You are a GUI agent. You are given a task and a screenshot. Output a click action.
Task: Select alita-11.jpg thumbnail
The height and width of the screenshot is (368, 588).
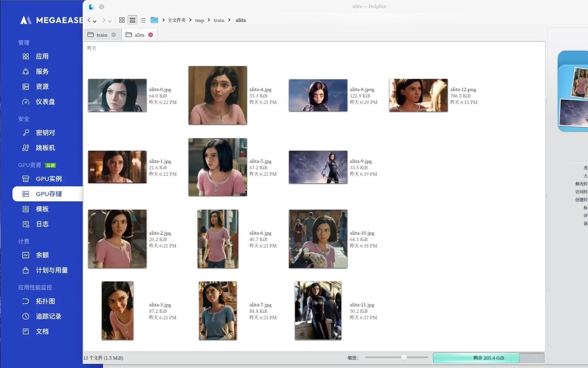coord(318,311)
